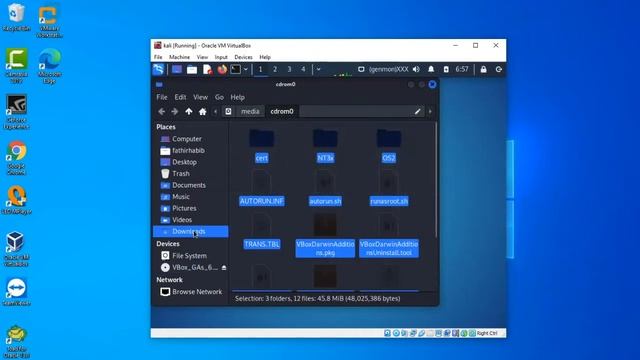
Task: Select the autorun.sh file
Action: point(325,190)
